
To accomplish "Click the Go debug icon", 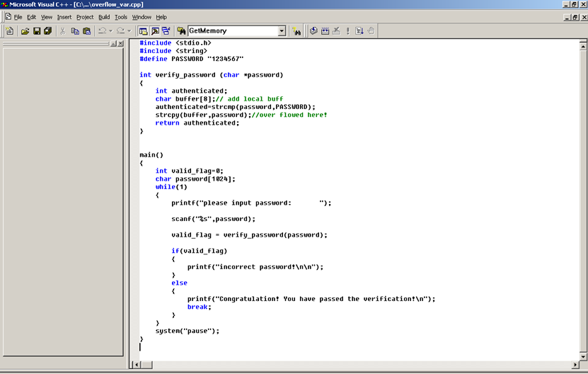I will click(359, 31).
